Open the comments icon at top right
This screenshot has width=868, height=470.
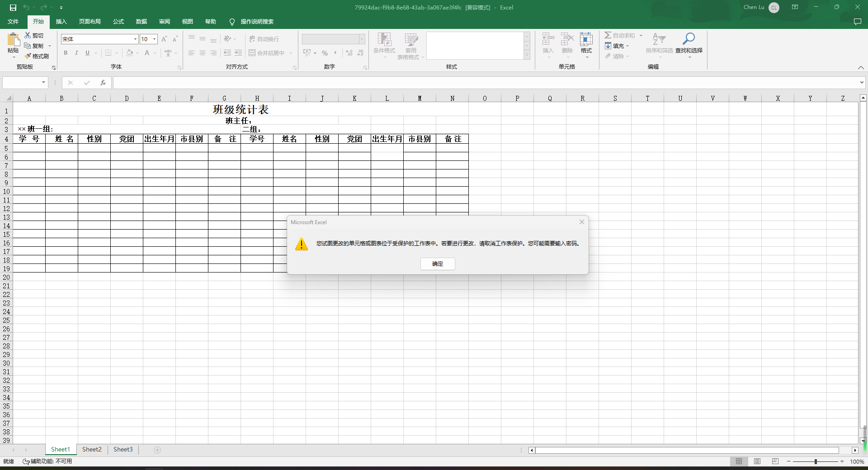(x=857, y=22)
